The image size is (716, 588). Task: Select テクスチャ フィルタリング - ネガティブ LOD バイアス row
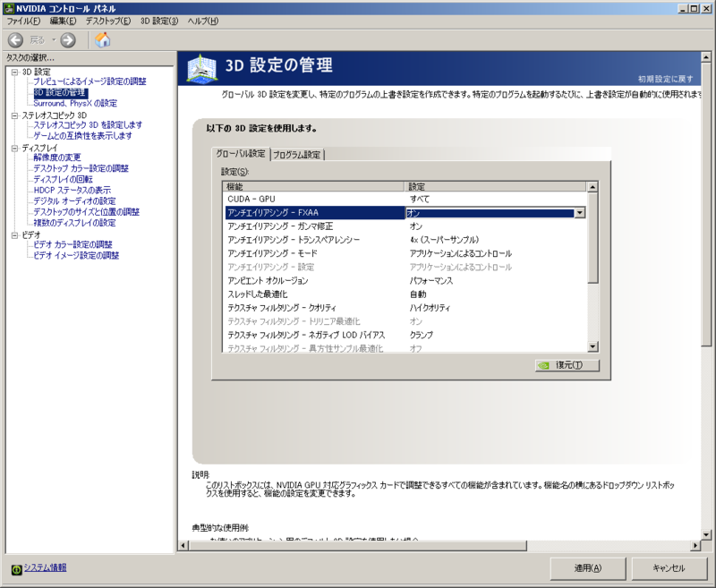(404, 335)
